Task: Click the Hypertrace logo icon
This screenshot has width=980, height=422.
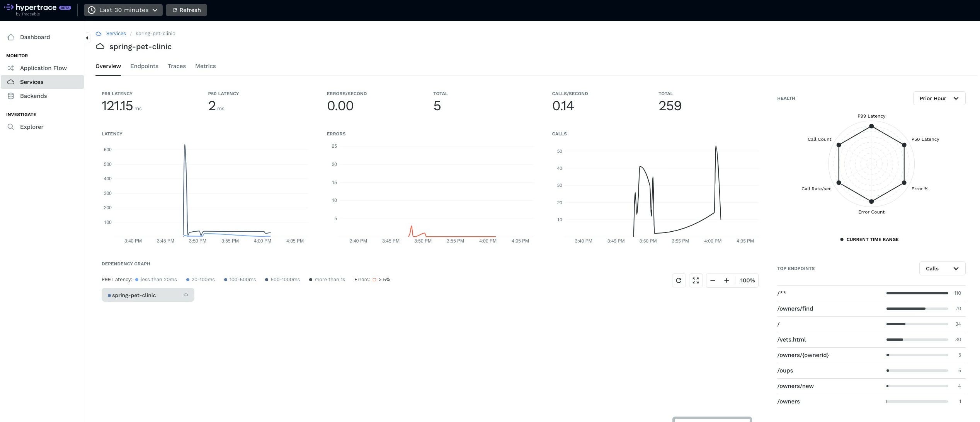Action: (x=9, y=7)
